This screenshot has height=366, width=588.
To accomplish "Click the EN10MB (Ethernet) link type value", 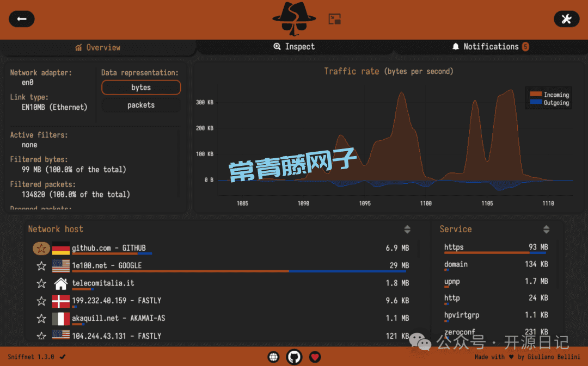I will 54,108.
